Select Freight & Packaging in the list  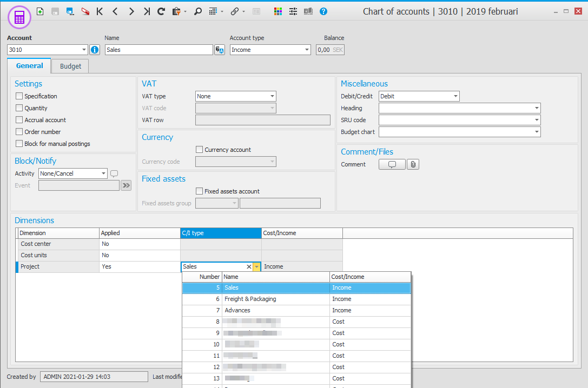click(250, 299)
